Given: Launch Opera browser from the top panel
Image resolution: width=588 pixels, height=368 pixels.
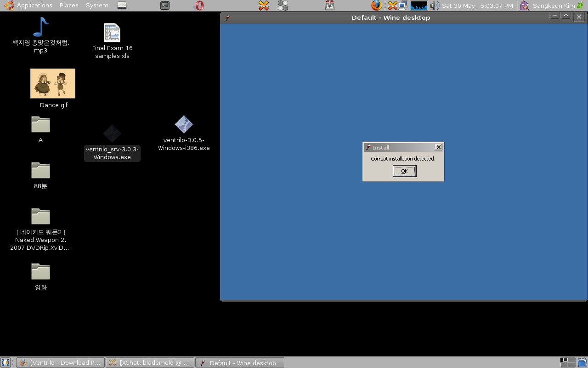Looking at the screenshot, I should pos(199,6).
